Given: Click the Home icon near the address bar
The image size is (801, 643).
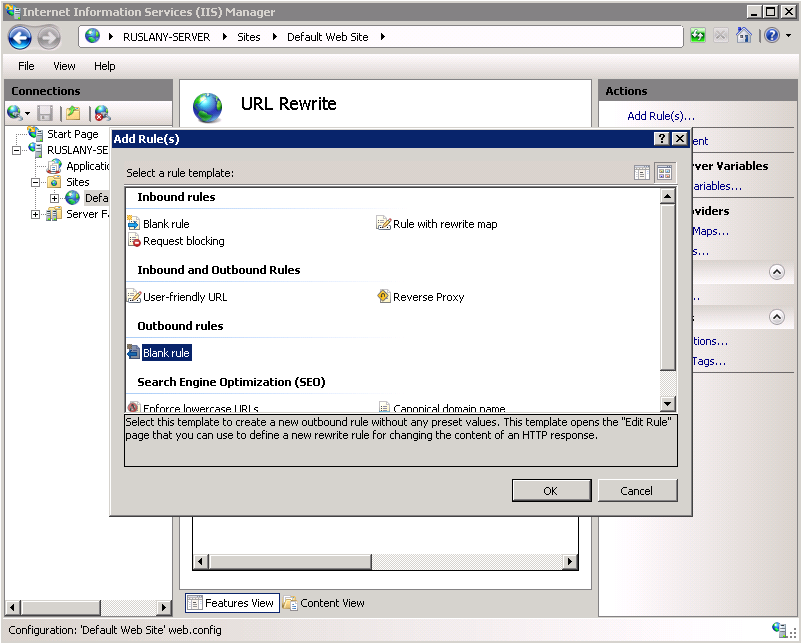Looking at the screenshot, I should (x=744, y=35).
